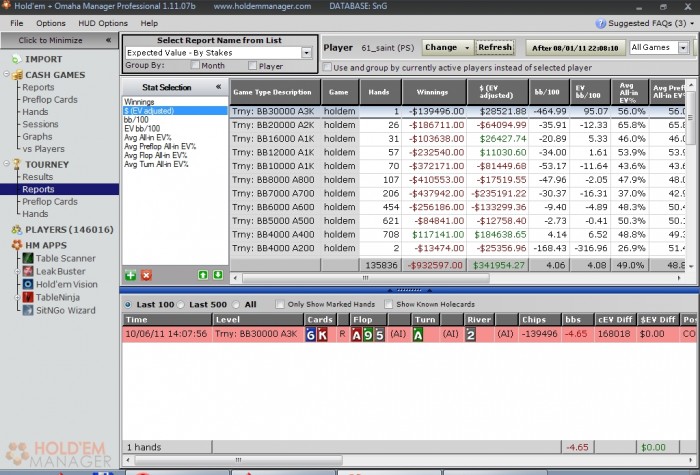Click the 9 flop card icon

click(368, 334)
